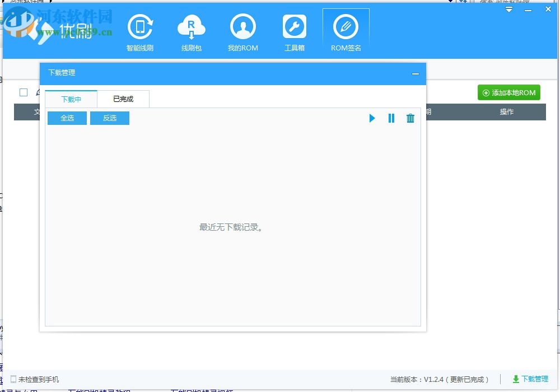The image size is (560, 392).
Task: Close the main application window
Action: point(548,10)
